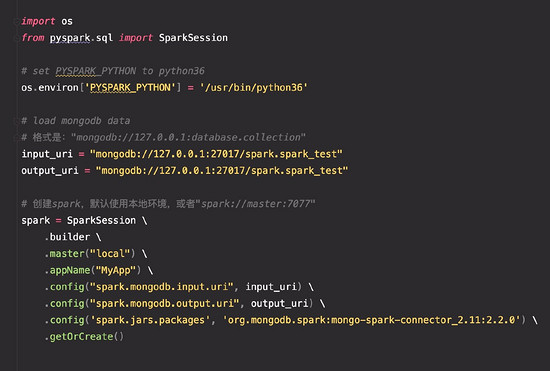Click the '.getOrCreate()' method call

point(84,337)
